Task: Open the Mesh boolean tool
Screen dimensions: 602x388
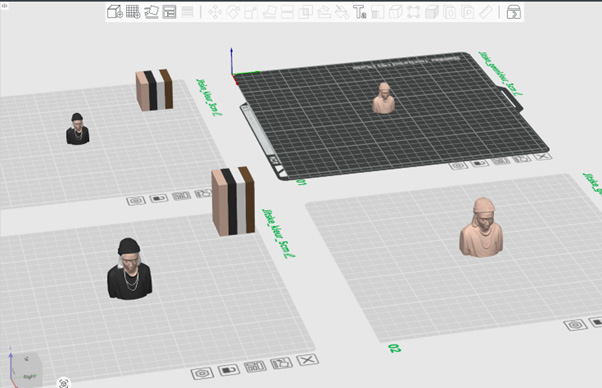Action: coord(305,12)
